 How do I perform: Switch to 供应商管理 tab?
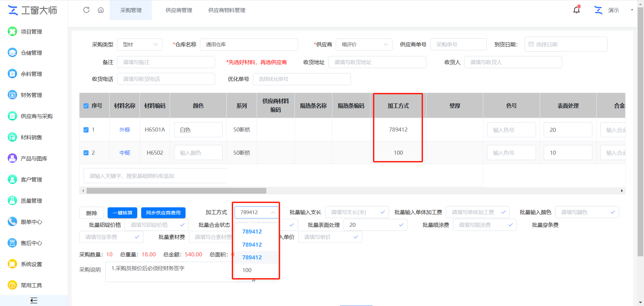tap(179, 10)
